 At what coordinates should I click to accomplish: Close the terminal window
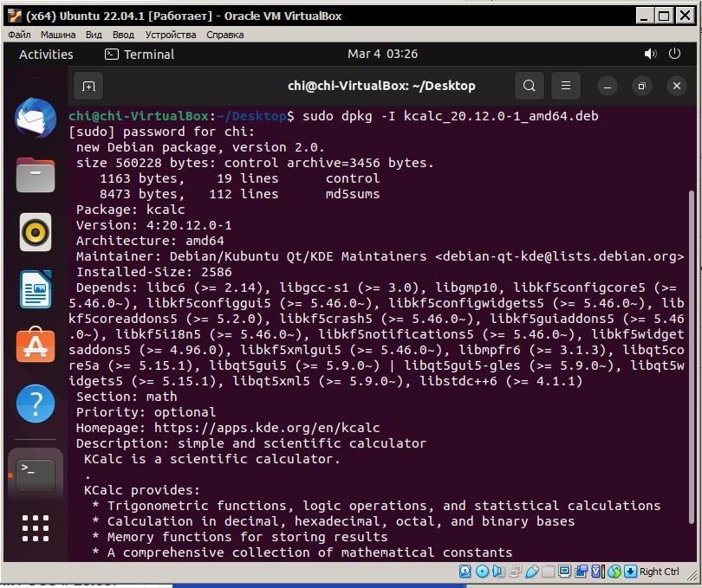tap(677, 86)
